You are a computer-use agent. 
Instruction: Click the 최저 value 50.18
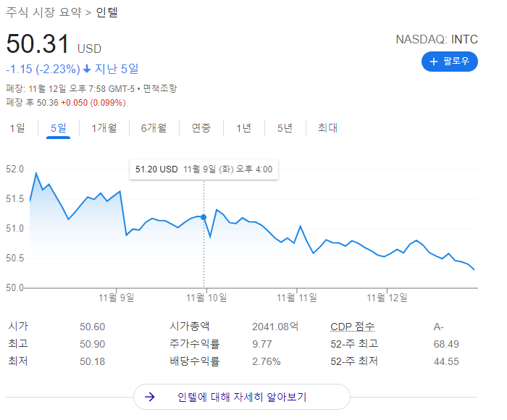coord(93,361)
